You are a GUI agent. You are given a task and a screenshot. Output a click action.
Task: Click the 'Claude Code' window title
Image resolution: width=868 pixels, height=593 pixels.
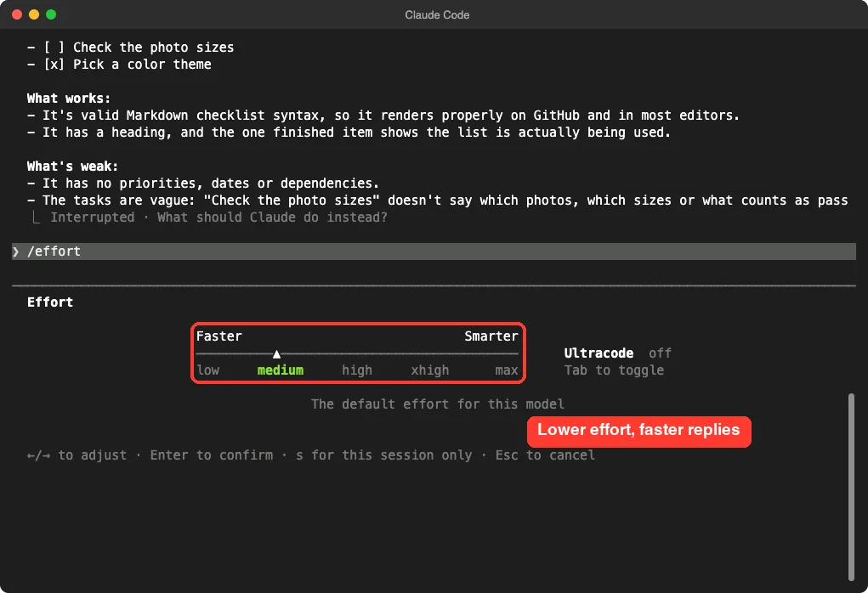437,15
